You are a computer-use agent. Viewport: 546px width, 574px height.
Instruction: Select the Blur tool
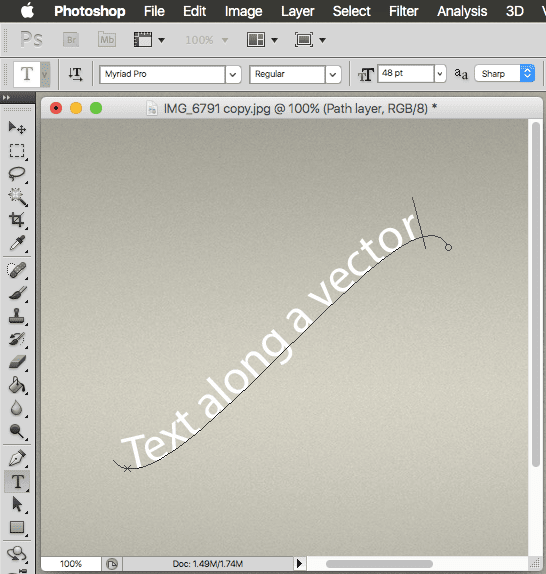pyautogui.click(x=17, y=408)
